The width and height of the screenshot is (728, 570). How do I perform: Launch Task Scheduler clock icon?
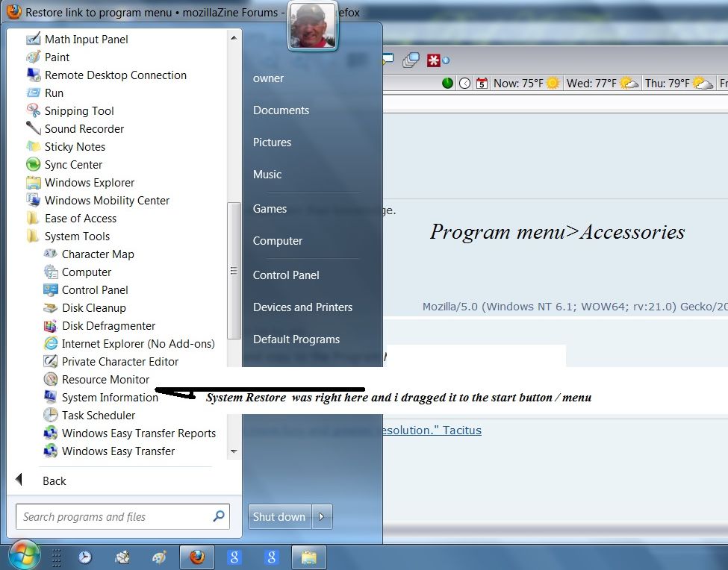click(x=51, y=415)
